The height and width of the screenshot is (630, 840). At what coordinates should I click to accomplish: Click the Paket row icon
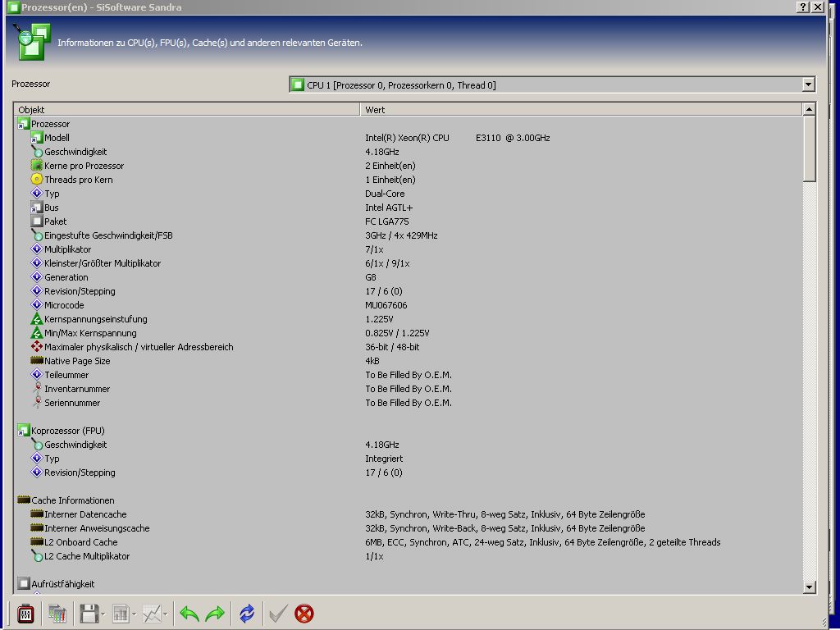[x=36, y=221]
